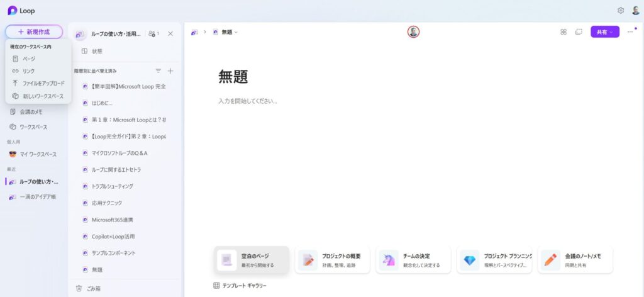Open workspace members icon

tap(153, 33)
